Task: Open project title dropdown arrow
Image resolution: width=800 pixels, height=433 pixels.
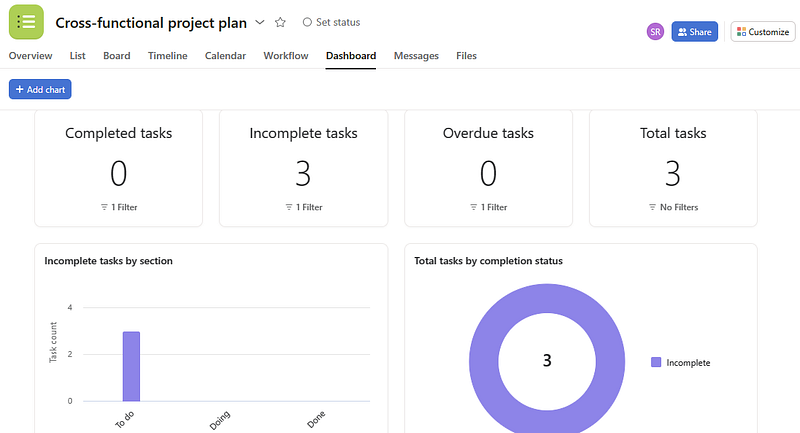Action: (x=260, y=22)
